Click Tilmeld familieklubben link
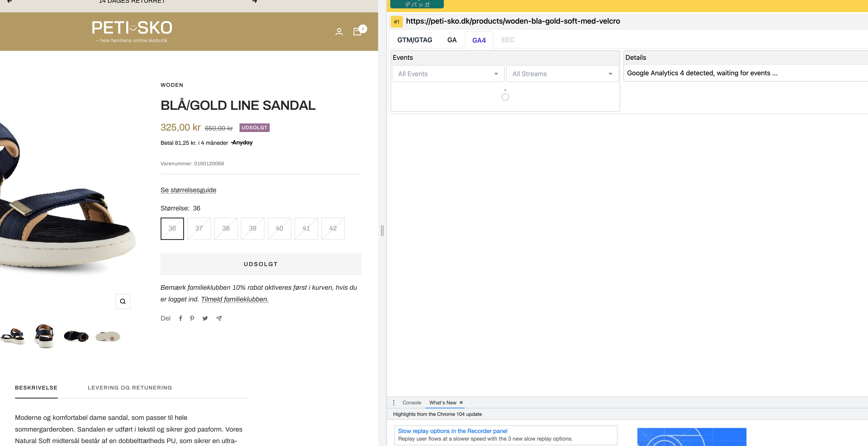 coord(234,299)
